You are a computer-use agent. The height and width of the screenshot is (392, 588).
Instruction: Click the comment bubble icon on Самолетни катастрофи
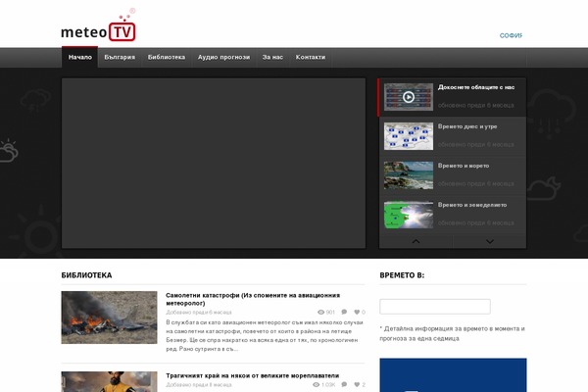tap(344, 312)
